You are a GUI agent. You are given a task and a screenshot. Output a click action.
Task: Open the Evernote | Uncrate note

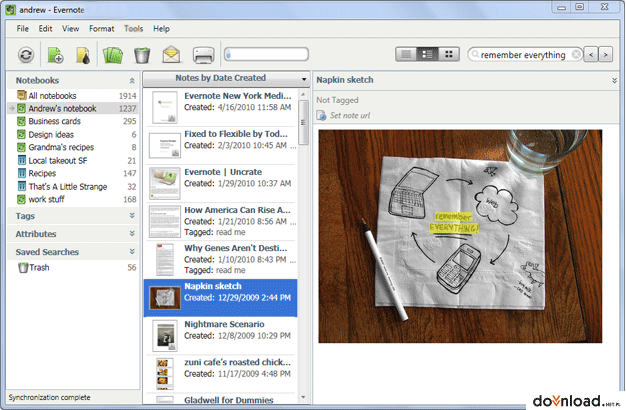pyautogui.click(x=222, y=183)
